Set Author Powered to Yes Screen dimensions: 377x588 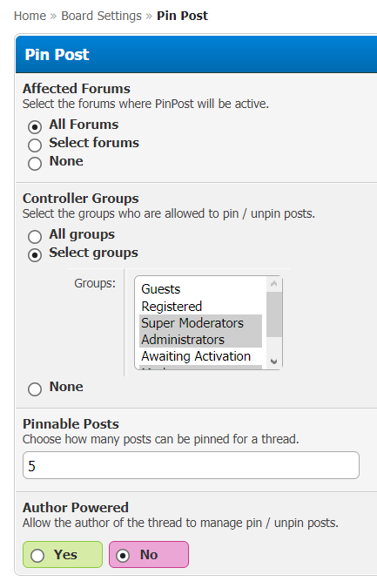pyautogui.click(x=63, y=554)
